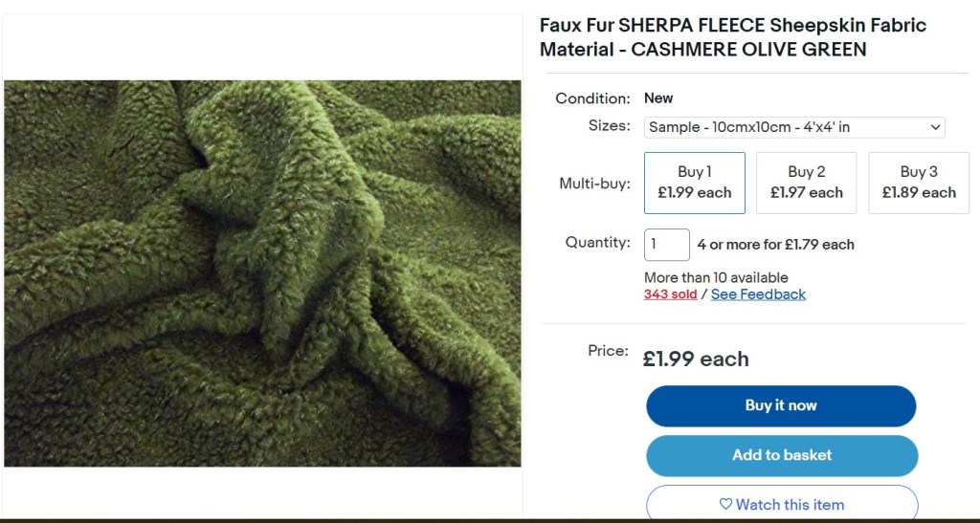
Task: Open the Sizes dropdown chevron arrow
Action: coord(934,127)
